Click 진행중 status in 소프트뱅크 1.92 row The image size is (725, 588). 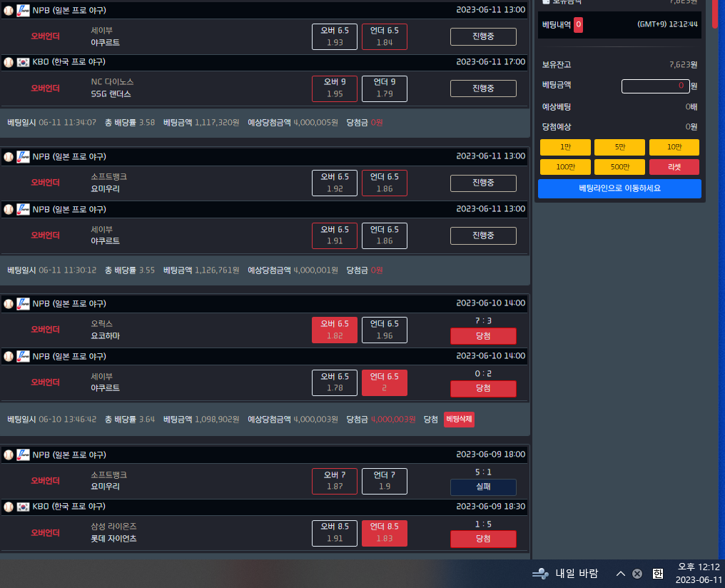click(483, 183)
